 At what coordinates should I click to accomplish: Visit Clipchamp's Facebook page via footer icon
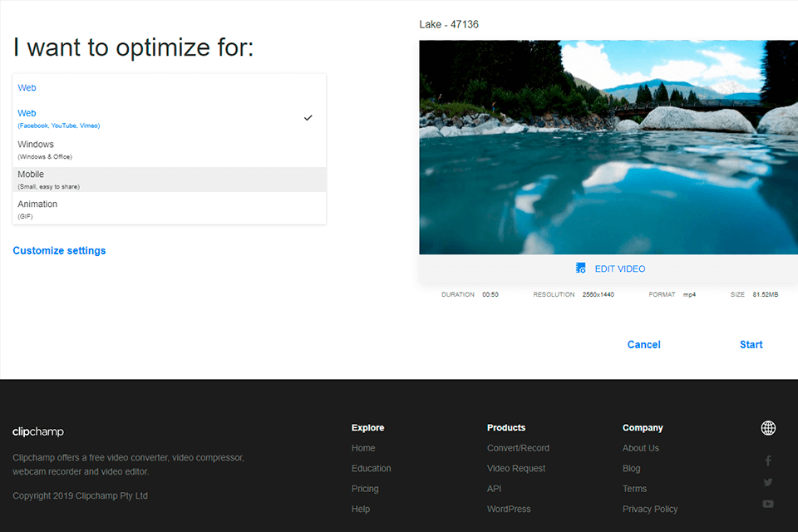click(768, 461)
